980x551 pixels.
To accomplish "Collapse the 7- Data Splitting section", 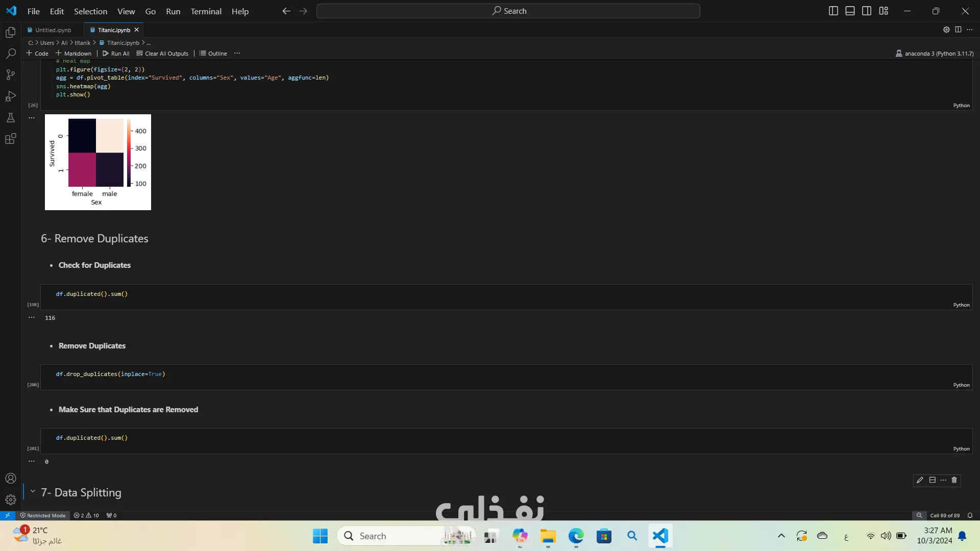I will click(x=33, y=491).
